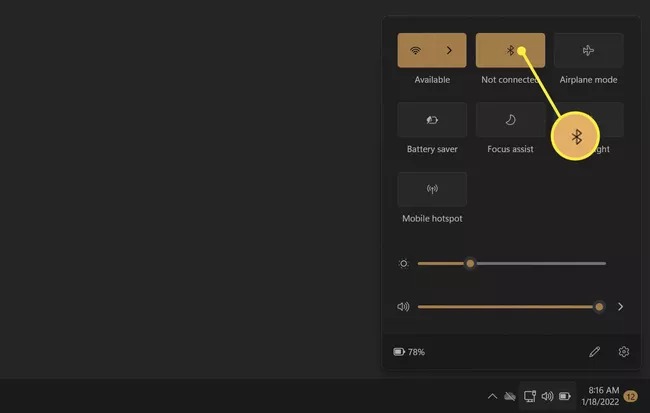The width and height of the screenshot is (650, 413).
Task: Click the Battery saver label
Action: 432,149
